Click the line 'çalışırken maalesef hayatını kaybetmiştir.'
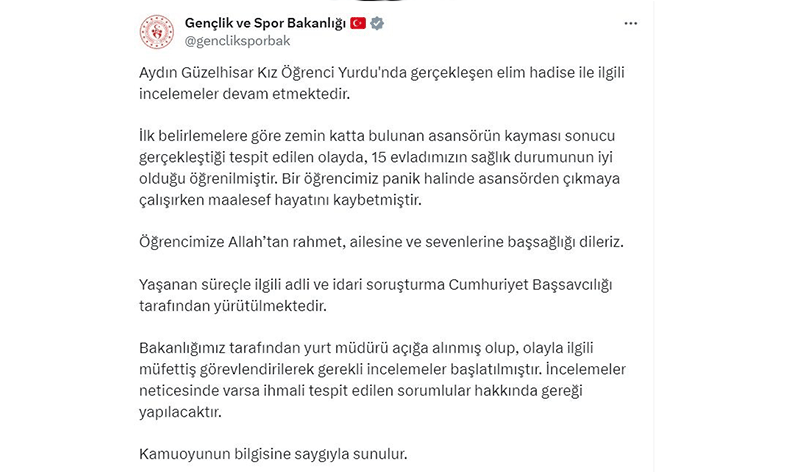 click(280, 200)
